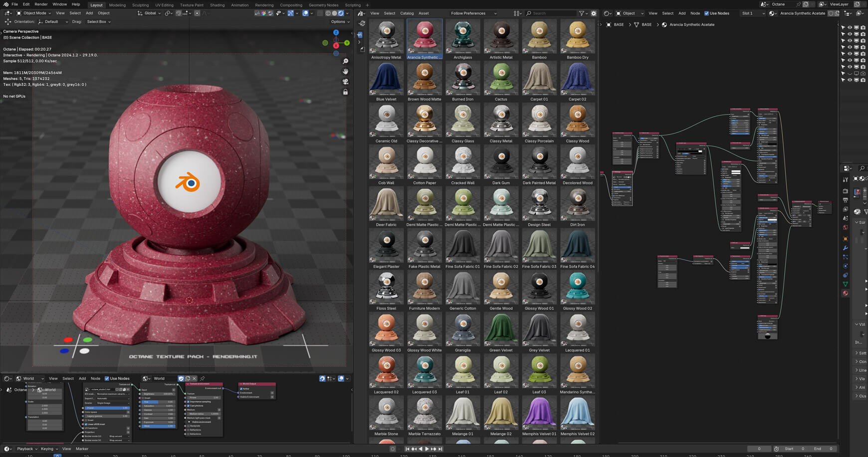Toggle eye visibility for first outliner row
The image size is (868, 457).
(850, 27)
